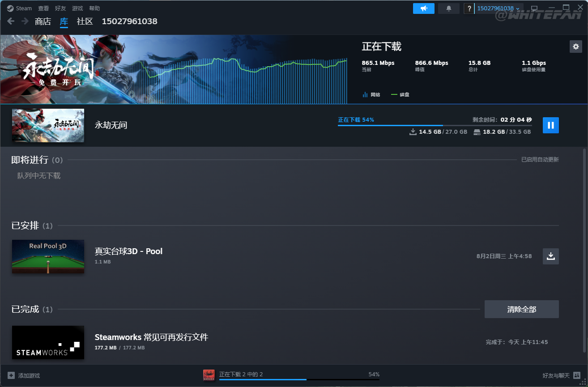Open the Real Pool 3D thumbnail
Image resolution: width=588 pixels, height=387 pixels.
coord(48,256)
